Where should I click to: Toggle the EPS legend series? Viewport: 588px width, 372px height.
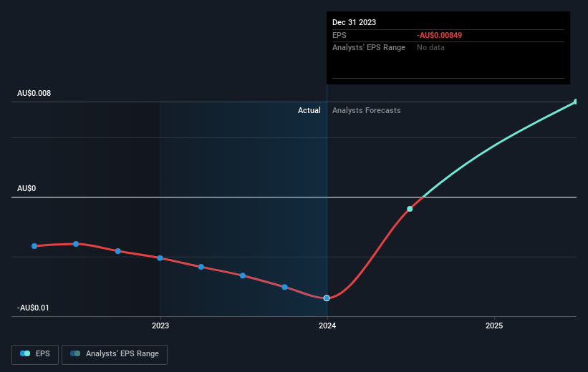(35, 354)
